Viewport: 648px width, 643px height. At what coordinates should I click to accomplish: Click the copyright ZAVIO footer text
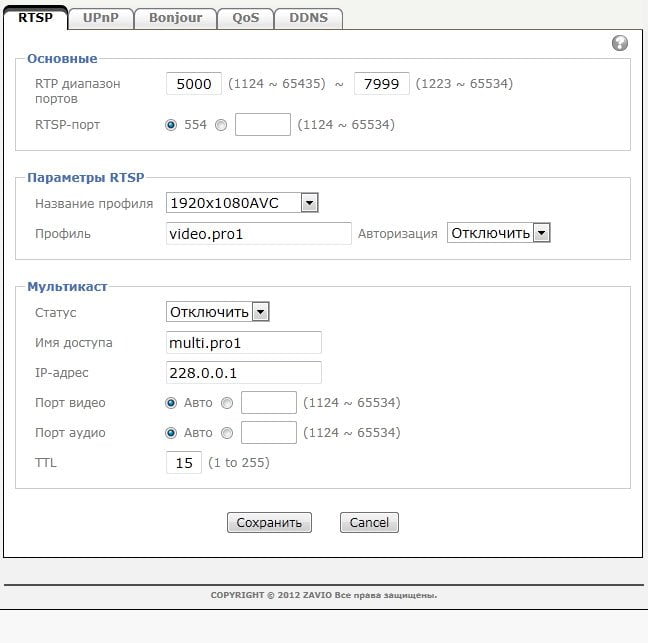point(324,595)
